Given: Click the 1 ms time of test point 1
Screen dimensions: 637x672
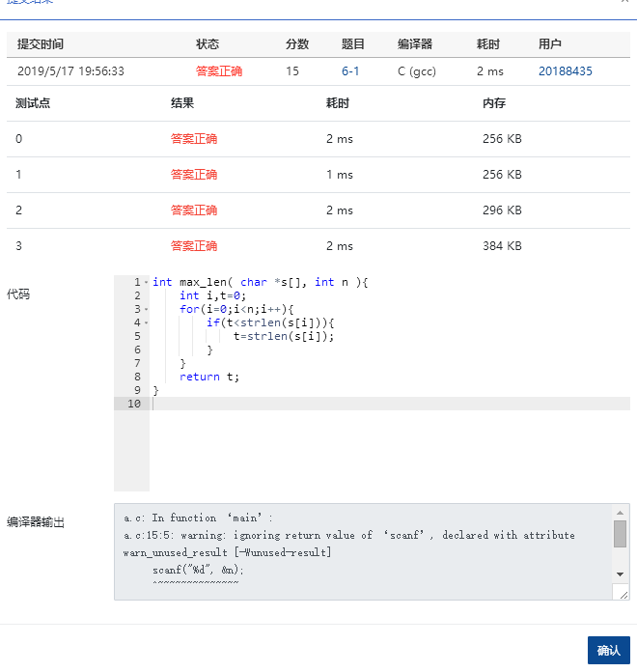Looking at the screenshot, I should 340,175.
